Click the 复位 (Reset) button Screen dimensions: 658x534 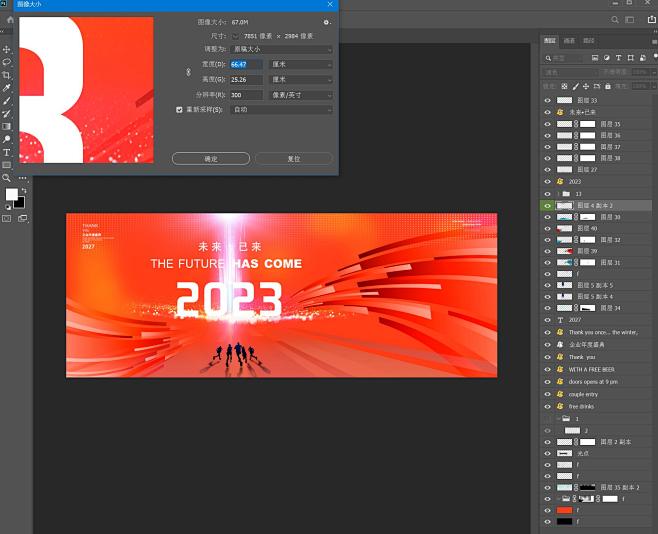tap(293, 158)
